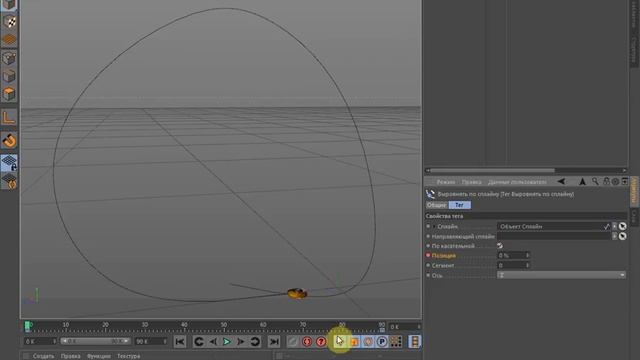Switch to the Тег tab
Screen dimensions: 640x360
[x=460, y=205]
